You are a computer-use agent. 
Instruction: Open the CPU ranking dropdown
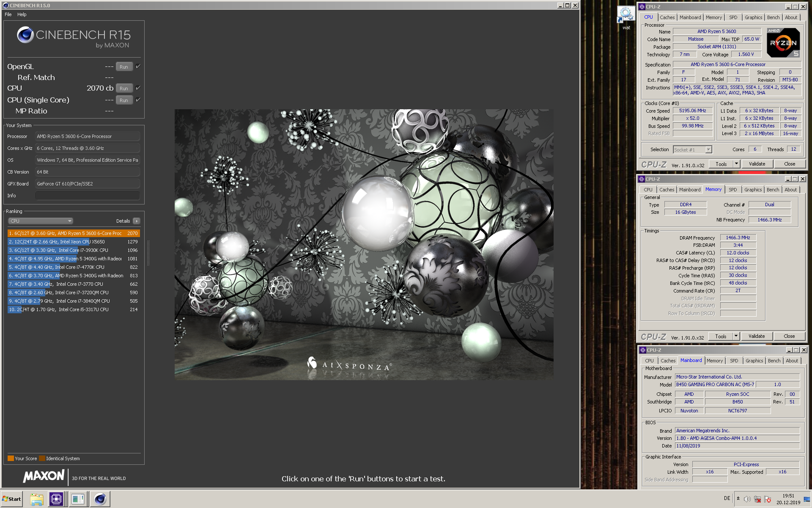[41, 221]
